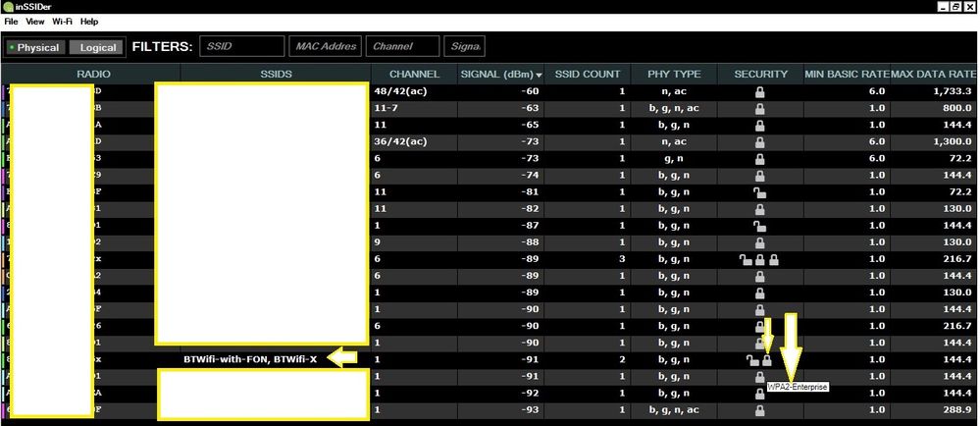Viewport: 980px width, 426px height.
Task: Open the Wi-Fi menu
Action: pos(62,21)
